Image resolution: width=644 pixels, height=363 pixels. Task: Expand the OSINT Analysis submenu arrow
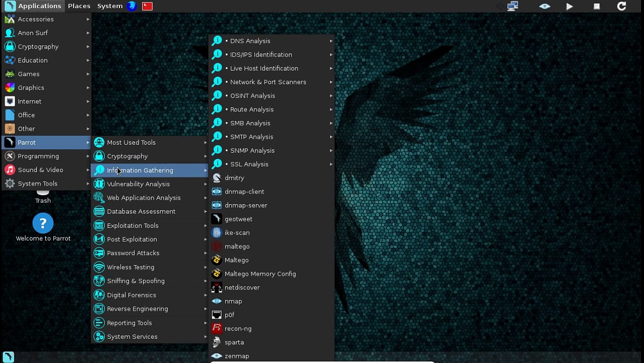point(331,96)
